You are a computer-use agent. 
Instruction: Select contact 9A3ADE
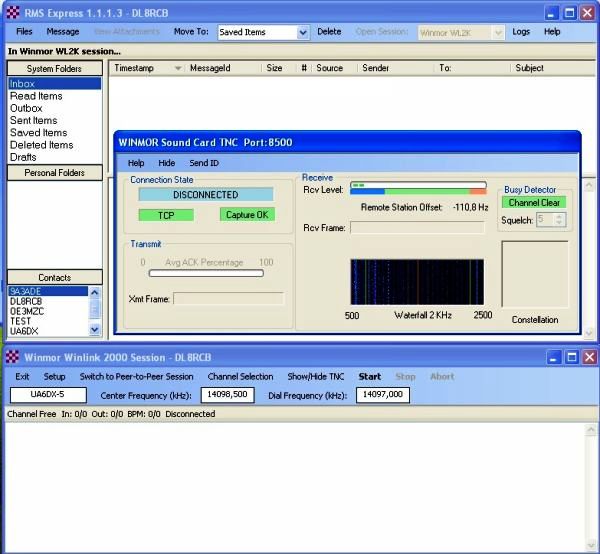pos(48,291)
